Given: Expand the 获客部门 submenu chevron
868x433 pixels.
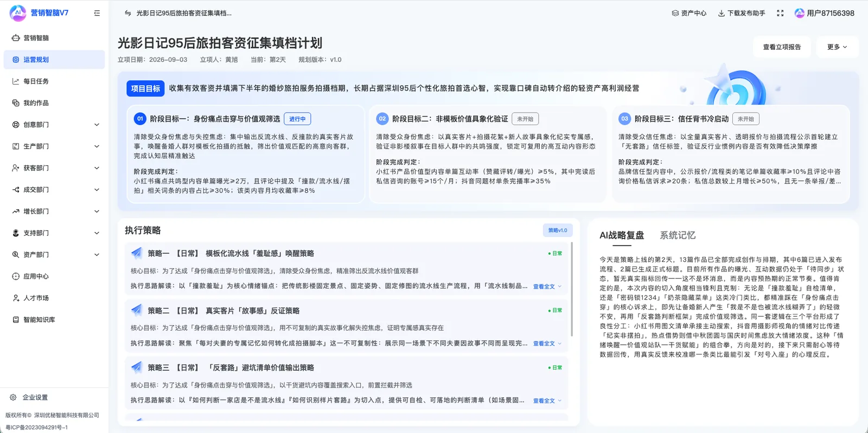Looking at the screenshot, I should (x=97, y=168).
